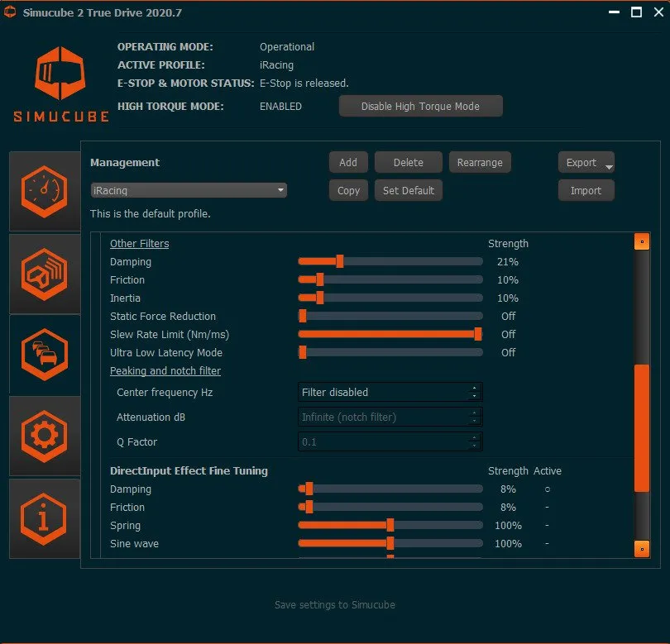
Task: Select the Profiles cars sidebar icon
Action: (45, 355)
